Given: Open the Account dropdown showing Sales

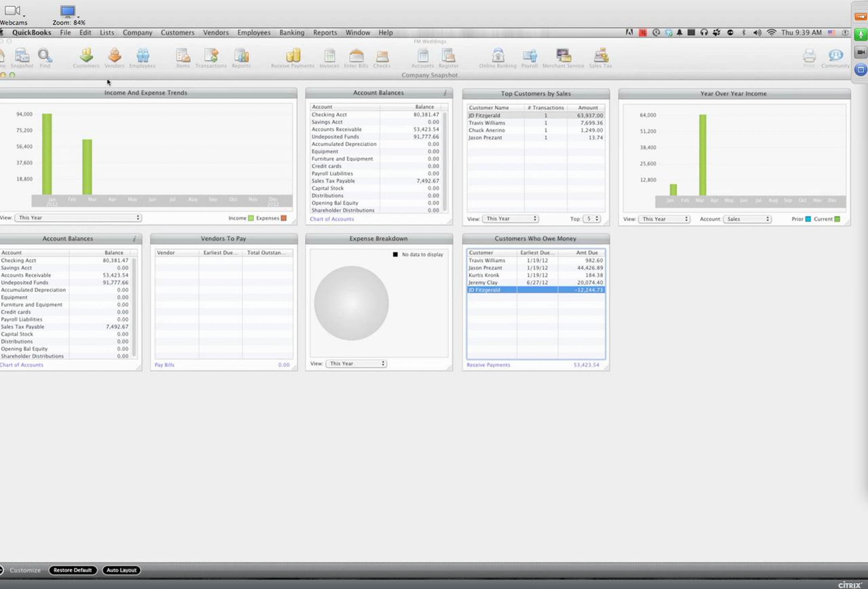Looking at the screenshot, I should coord(747,219).
